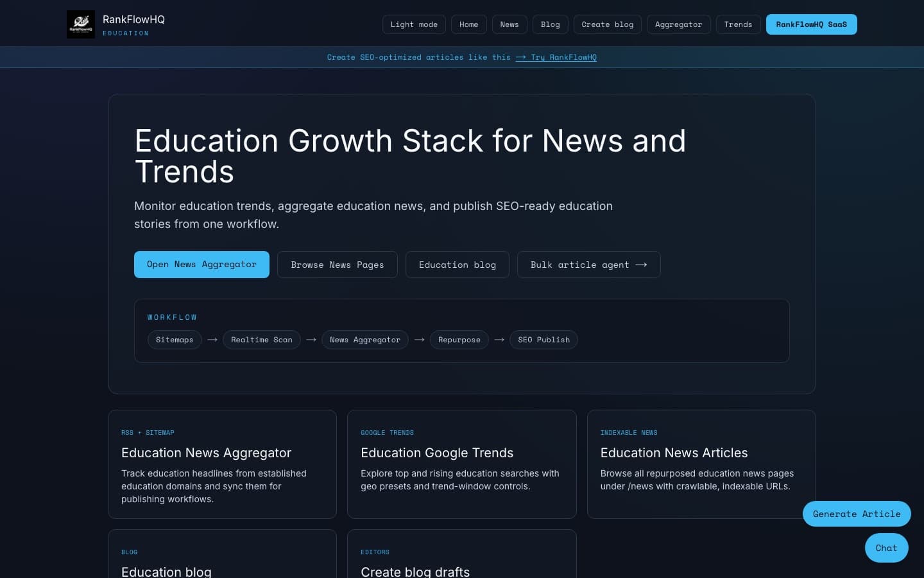
Task: Select the Repurpose workflow chip
Action: 459,340
